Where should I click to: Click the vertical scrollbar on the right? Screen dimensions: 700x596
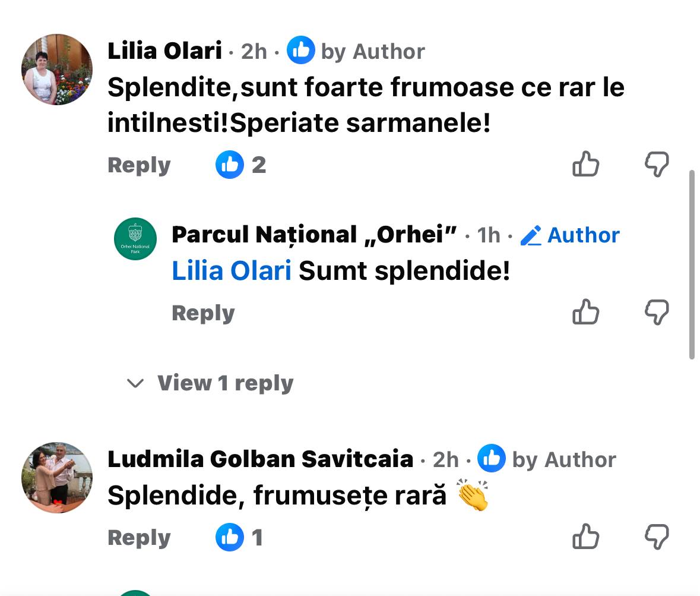[692, 264]
